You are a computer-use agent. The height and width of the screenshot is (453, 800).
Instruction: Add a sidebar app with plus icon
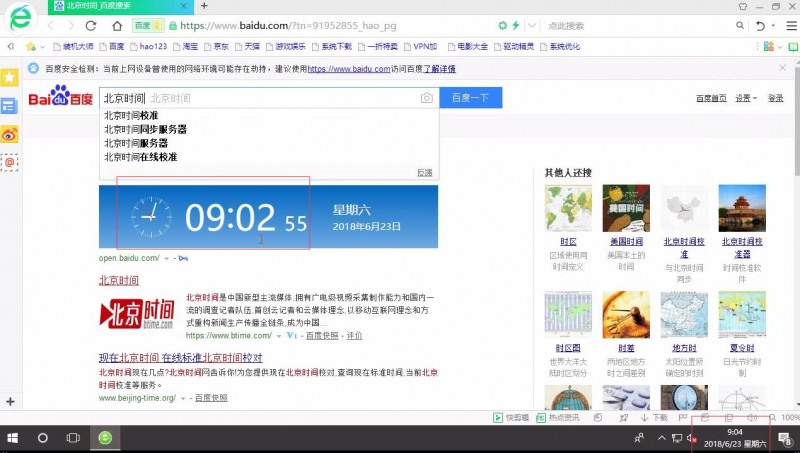[x=10, y=402]
